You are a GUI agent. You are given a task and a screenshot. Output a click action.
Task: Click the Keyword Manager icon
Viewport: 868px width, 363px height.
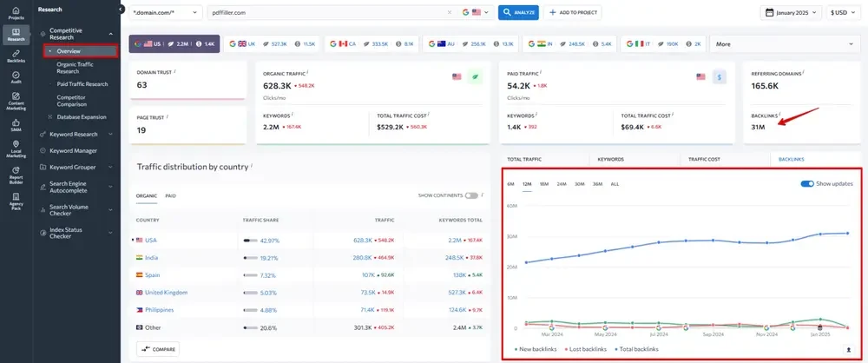pos(43,151)
